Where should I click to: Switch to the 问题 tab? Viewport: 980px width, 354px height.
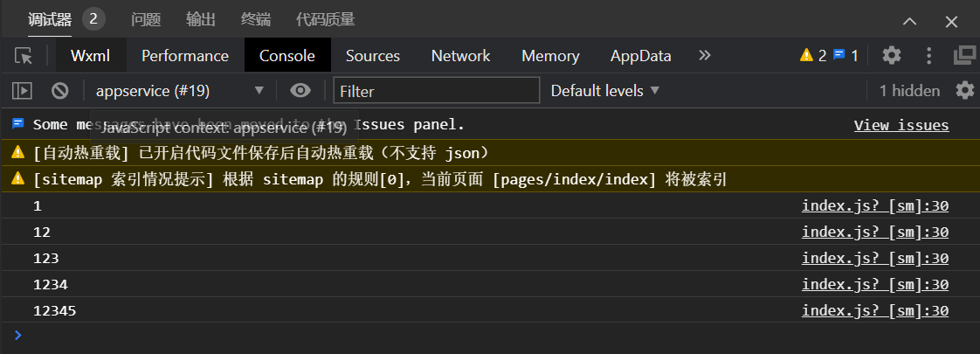(146, 20)
